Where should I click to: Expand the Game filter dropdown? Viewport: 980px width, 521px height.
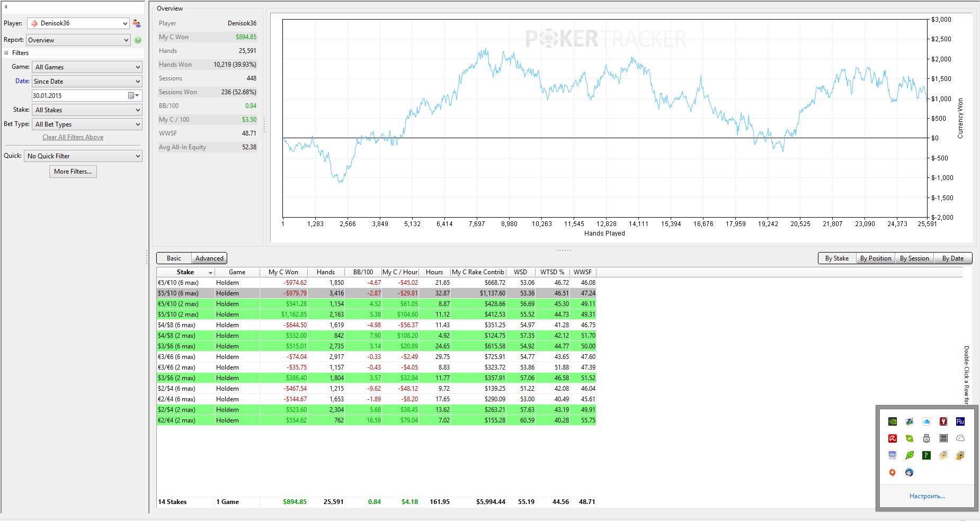[87, 67]
